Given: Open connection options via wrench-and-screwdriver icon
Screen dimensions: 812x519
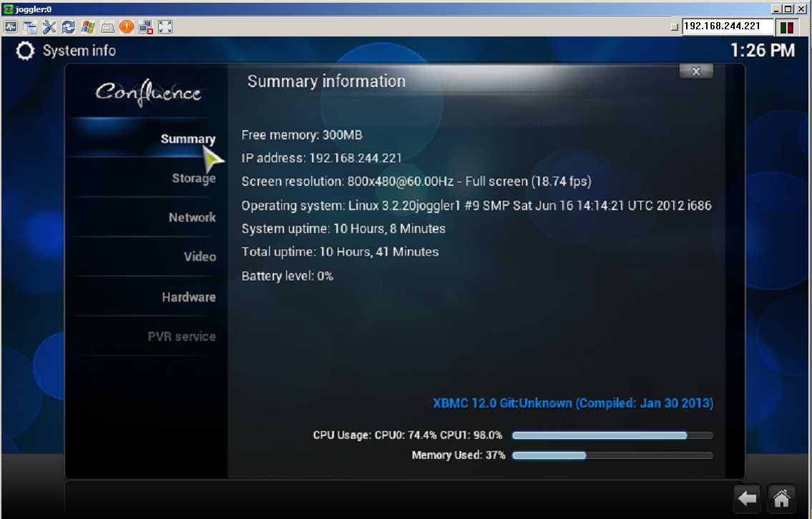Looking at the screenshot, I should pyautogui.click(x=49, y=27).
